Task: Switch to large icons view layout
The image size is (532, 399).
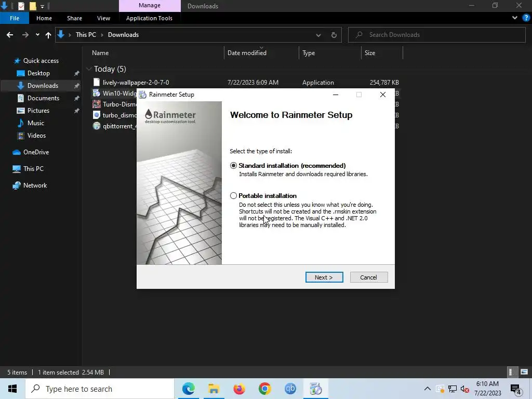Action: 524,372
